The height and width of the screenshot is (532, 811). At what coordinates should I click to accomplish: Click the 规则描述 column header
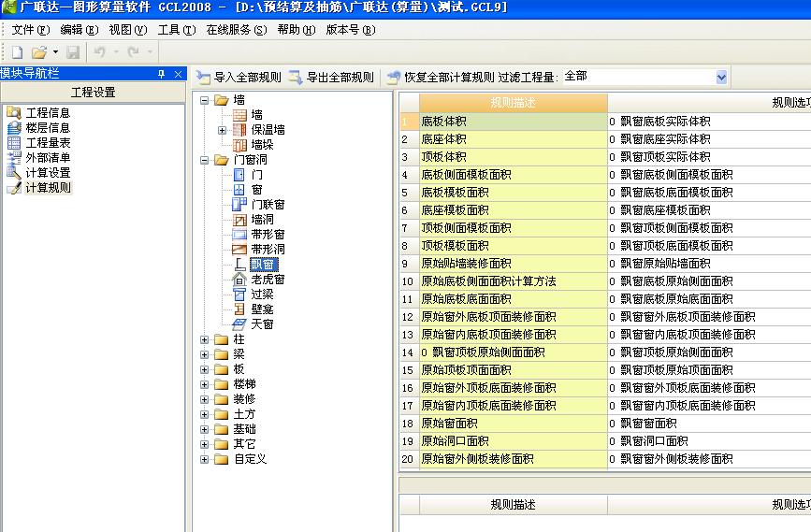pos(514,103)
